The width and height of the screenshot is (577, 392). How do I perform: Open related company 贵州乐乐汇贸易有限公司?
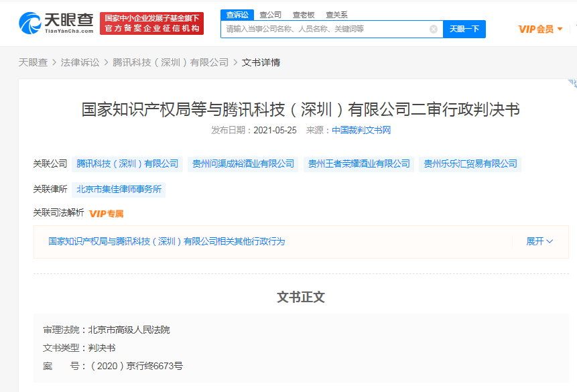pos(470,164)
